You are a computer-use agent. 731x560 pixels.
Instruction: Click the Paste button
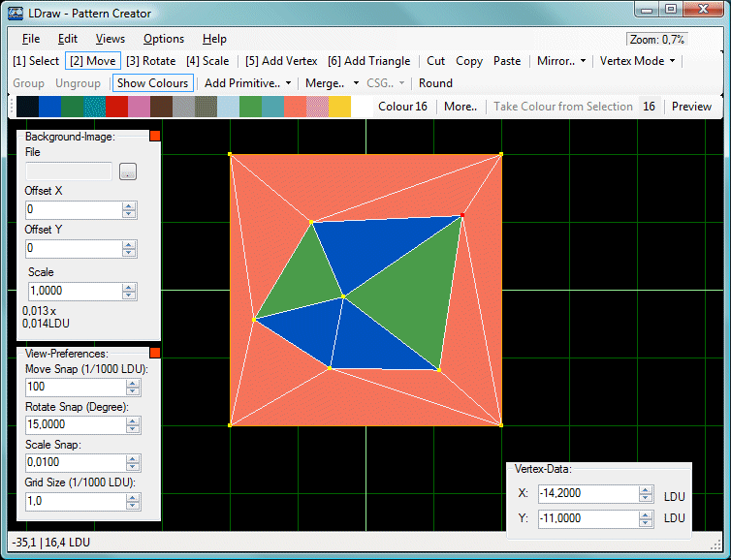pyautogui.click(x=507, y=61)
